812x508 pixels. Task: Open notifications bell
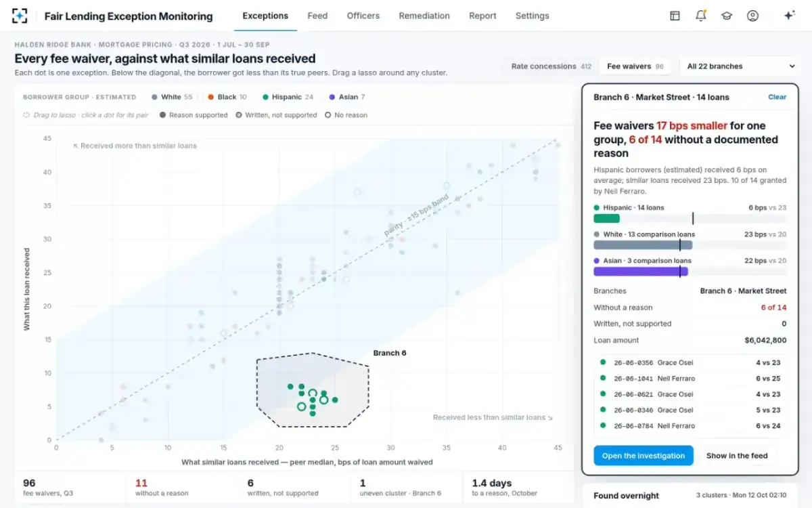pyautogui.click(x=700, y=16)
